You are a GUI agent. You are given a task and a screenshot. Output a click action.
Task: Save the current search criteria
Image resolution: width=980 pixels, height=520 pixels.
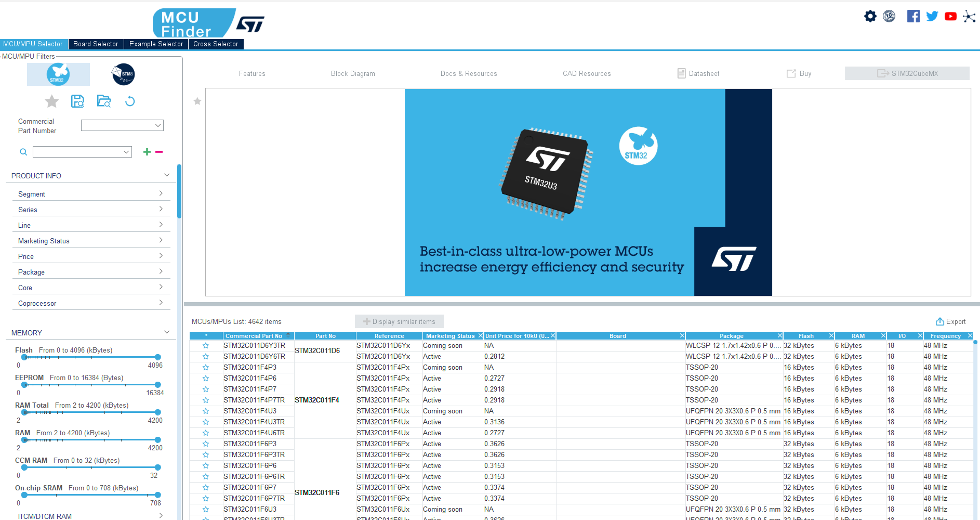pos(77,101)
